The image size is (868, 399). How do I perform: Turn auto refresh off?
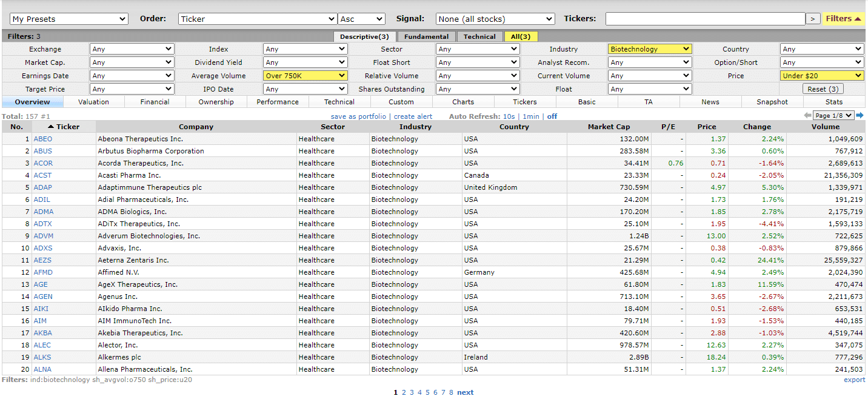coord(552,116)
